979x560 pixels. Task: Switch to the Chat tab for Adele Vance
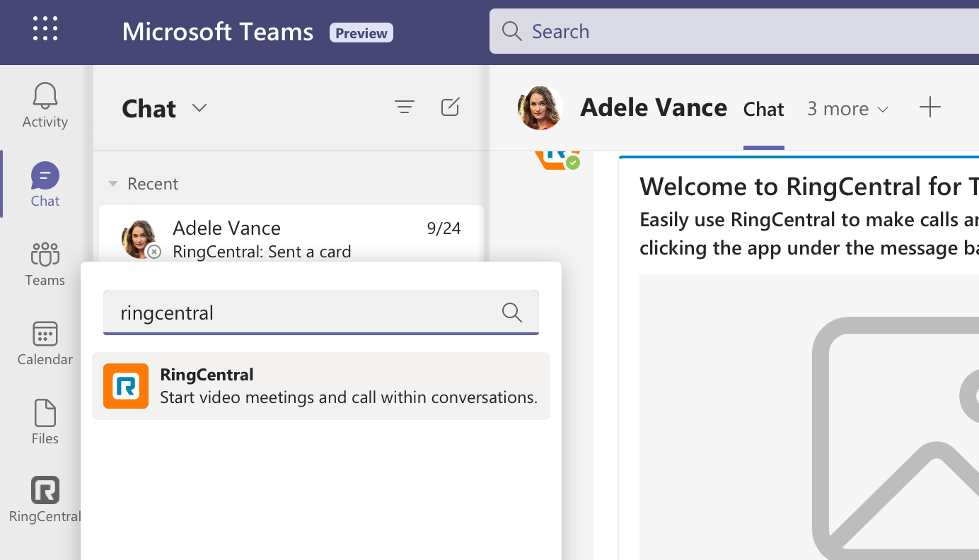pyautogui.click(x=763, y=109)
